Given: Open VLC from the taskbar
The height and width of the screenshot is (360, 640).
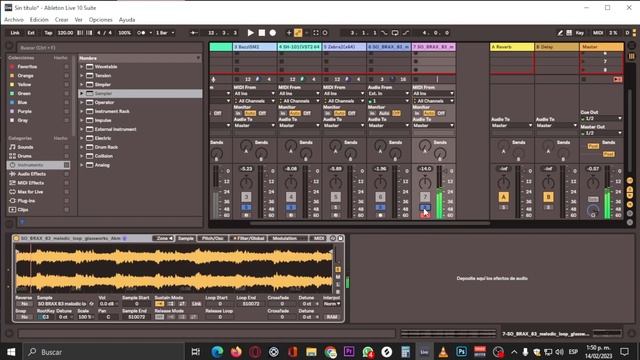Looking at the screenshot, I should click(443, 352).
